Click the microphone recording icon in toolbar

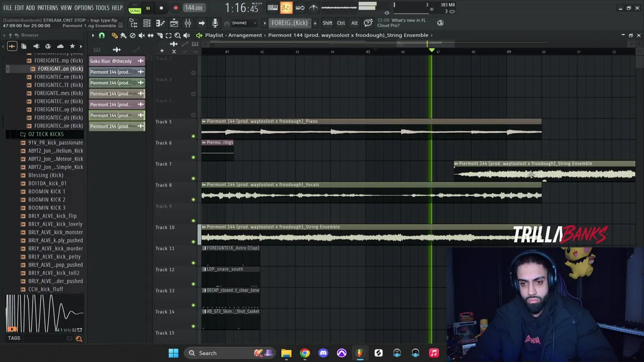tap(215, 23)
